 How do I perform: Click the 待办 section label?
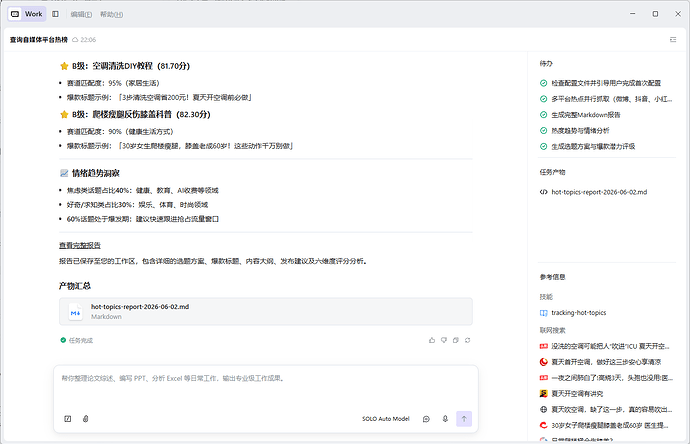[546, 63]
